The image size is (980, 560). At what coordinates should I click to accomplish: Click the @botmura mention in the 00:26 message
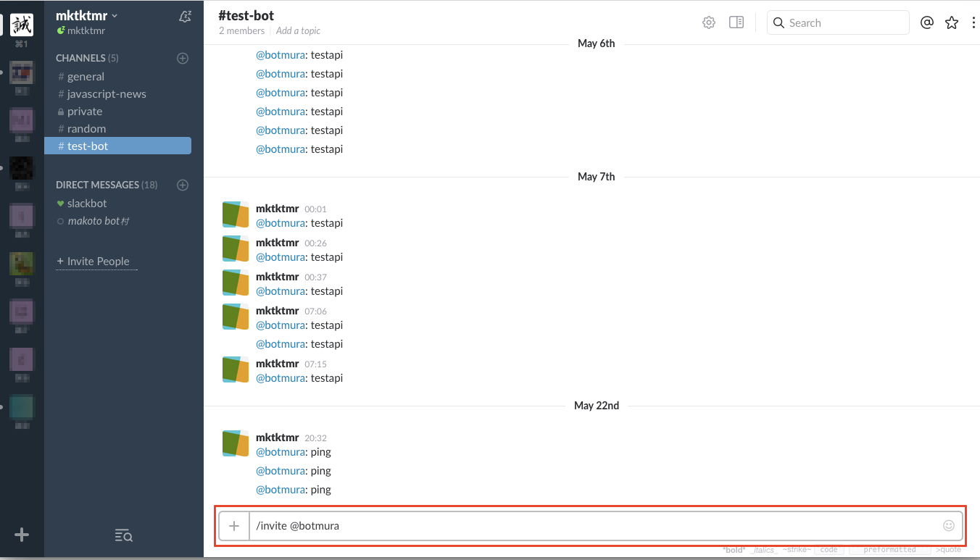pos(281,257)
